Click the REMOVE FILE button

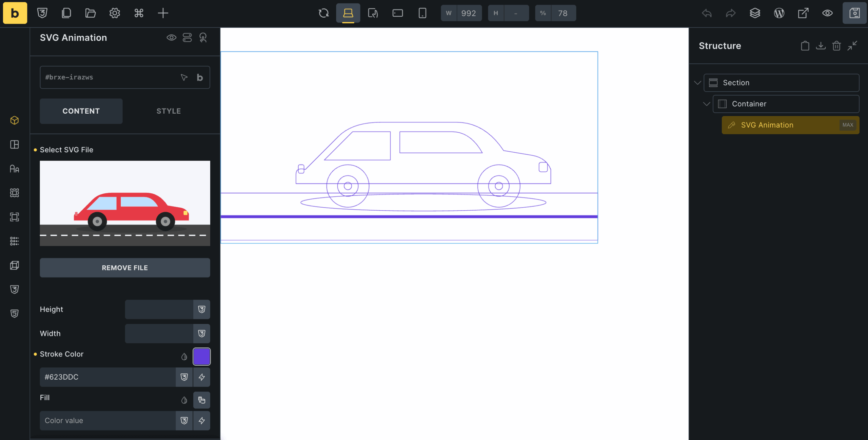[125, 268]
